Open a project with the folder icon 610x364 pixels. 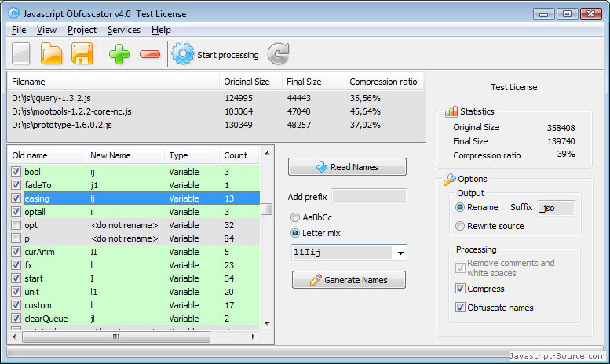coord(51,53)
